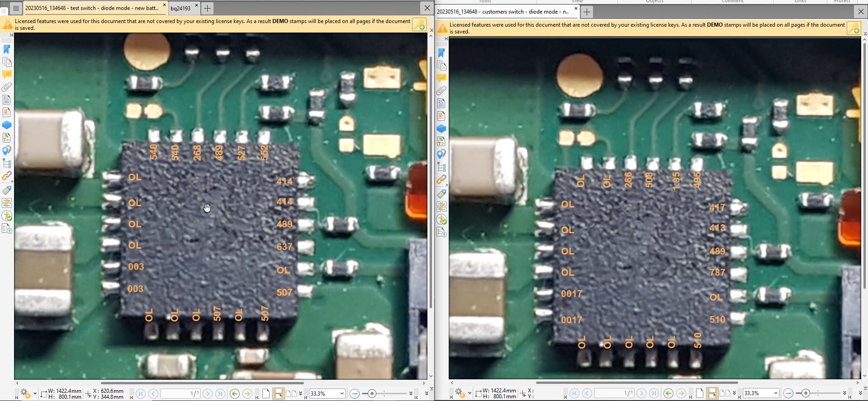Image resolution: width=868 pixels, height=401 pixels.
Task: Go to first page in left window
Action: click(x=141, y=394)
